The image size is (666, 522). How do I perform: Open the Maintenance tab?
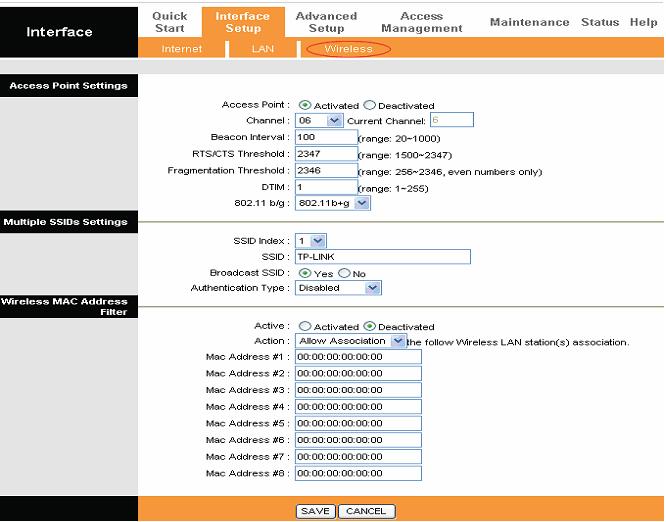pyautogui.click(x=529, y=22)
